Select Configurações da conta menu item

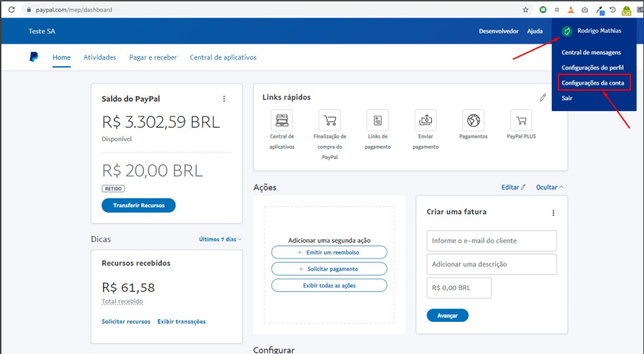(593, 83)
